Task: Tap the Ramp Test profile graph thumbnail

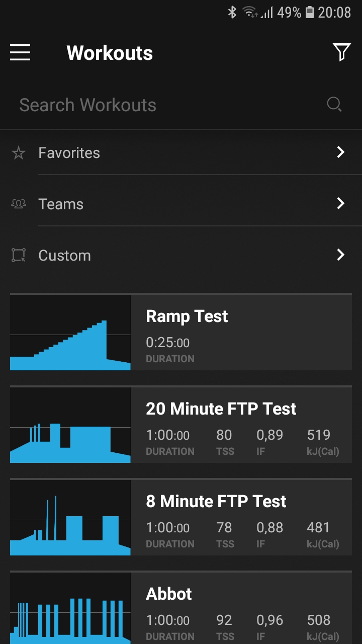Action: point(70,333)
